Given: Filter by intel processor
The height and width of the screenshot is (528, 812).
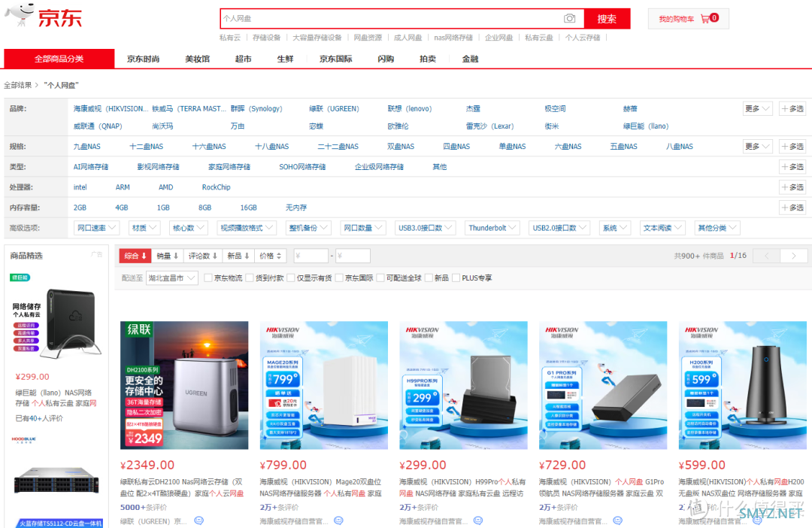Looking at the screenshot, I should [x=80, y=187].
